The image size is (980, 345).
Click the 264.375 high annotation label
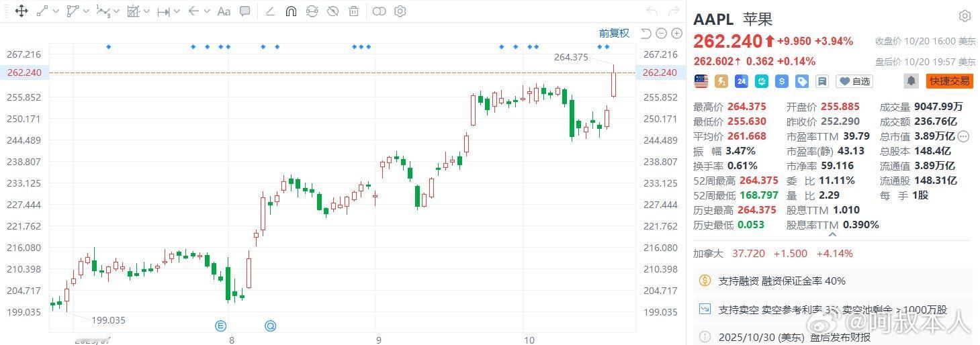click(571, 58)
